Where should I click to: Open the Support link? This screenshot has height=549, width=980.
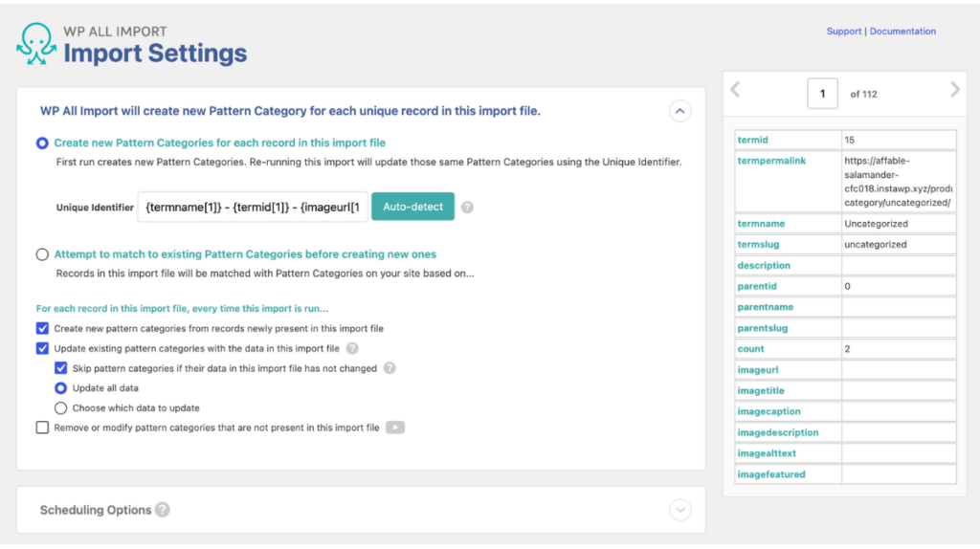coord(844,32)
